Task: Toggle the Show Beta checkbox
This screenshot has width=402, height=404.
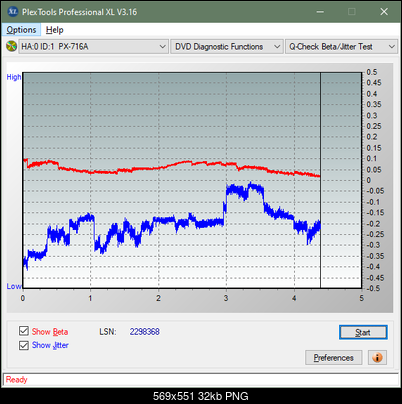Action: pos(24,331)
